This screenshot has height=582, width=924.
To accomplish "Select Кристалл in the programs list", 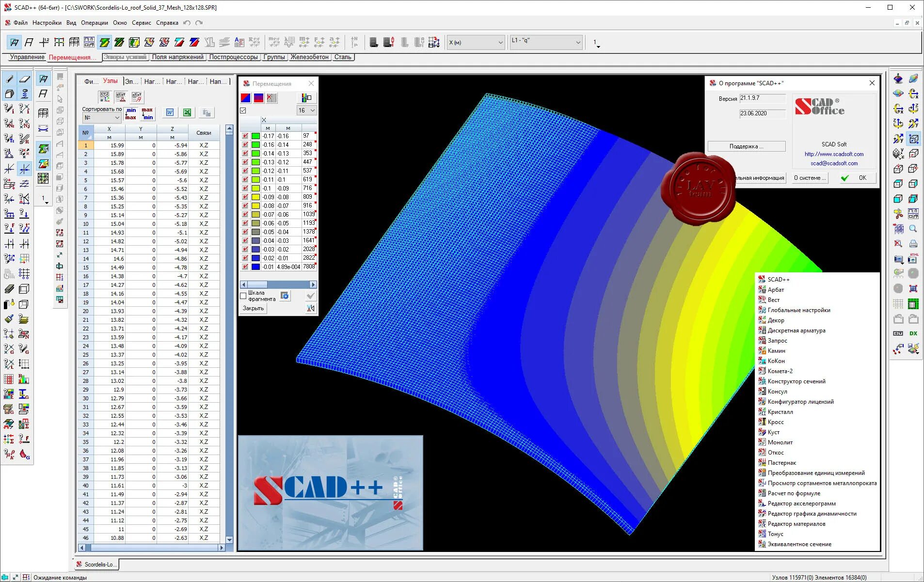I will [780, 412].
